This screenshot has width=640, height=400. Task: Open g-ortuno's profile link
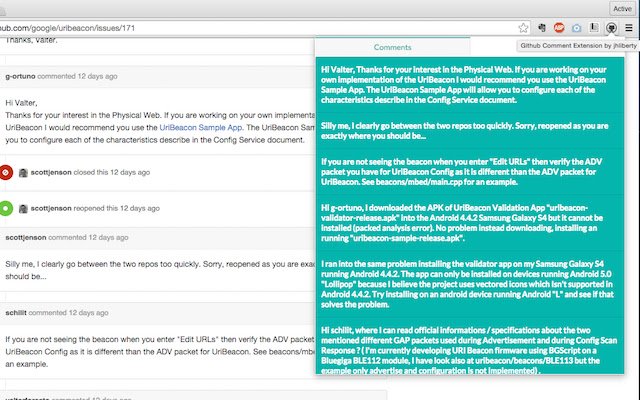click(x=20, y=76)
